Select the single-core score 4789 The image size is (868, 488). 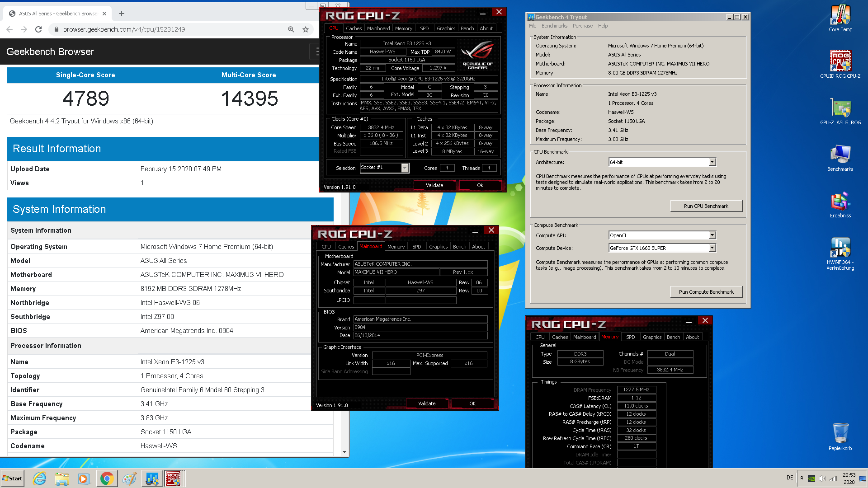click(85, 99)
